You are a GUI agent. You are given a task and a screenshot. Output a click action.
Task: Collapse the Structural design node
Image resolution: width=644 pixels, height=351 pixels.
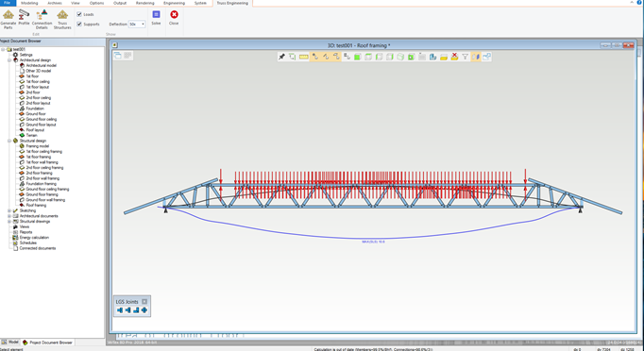pyautogui.click(x=9, y=141)
